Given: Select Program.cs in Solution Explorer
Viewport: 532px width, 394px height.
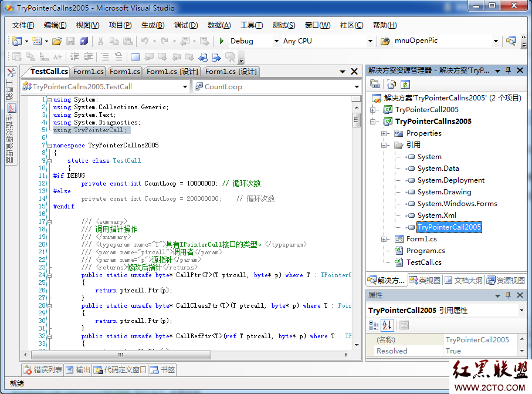Looking at the screenshot, I should click(425, 251).
